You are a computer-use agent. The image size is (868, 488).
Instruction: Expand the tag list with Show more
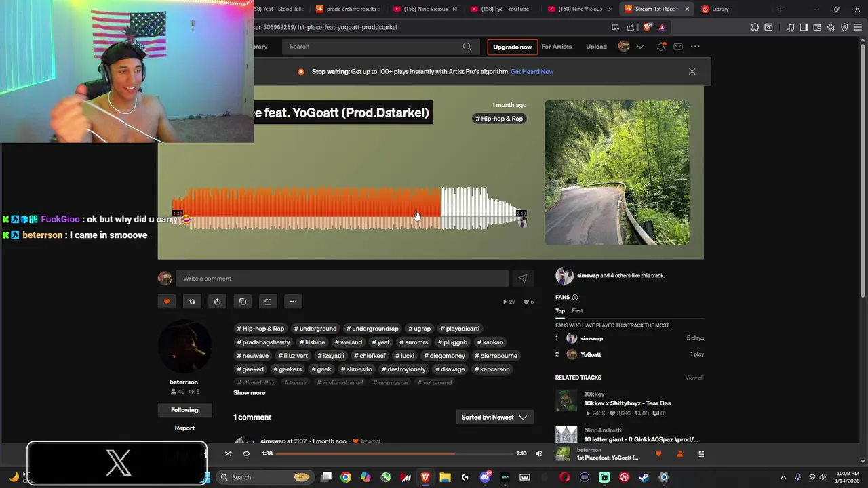250,393
